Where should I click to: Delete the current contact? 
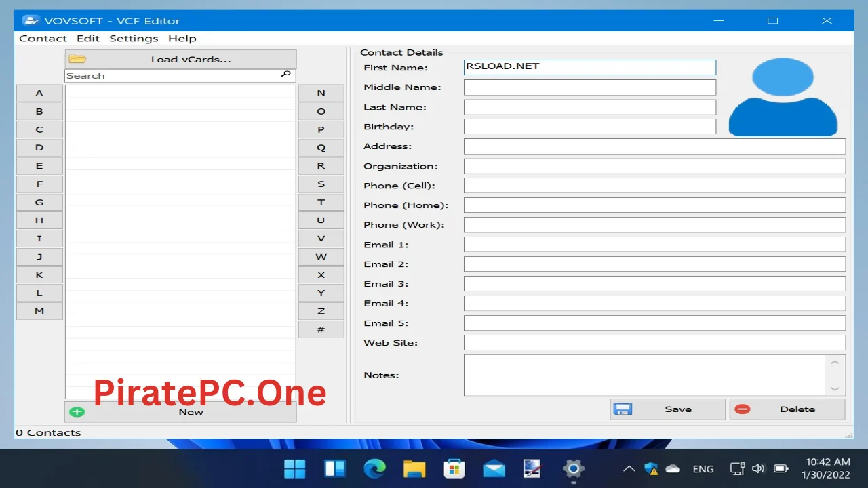(x=787, y=409)
